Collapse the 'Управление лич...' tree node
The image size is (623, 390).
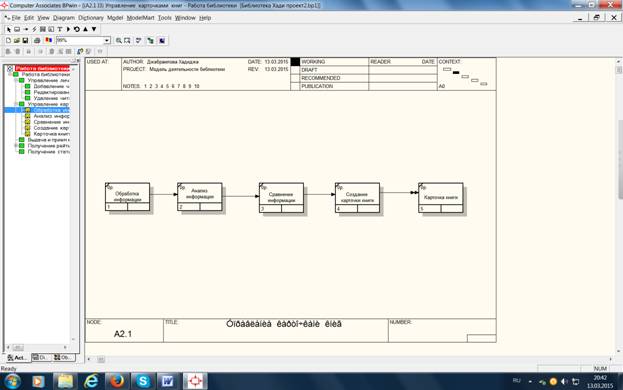[16, 80]
